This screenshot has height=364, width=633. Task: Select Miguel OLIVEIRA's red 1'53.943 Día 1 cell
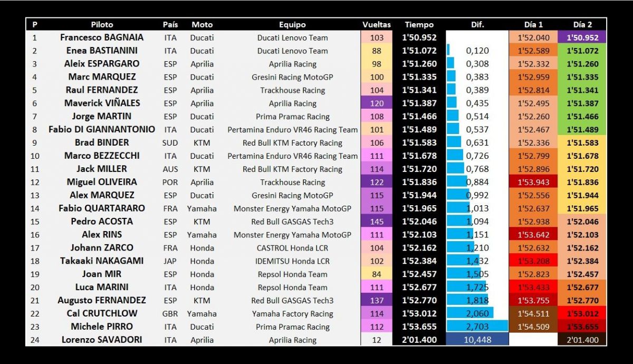click(533, 182)
